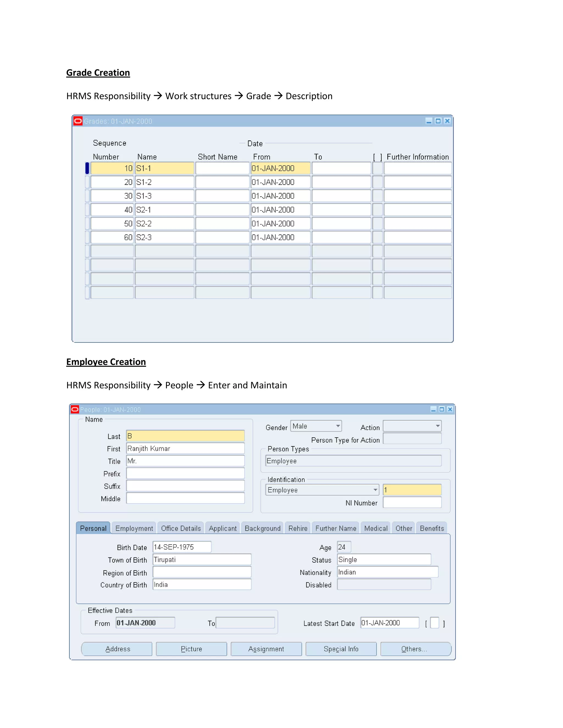The width and height of the screenshot is (563, 728).
Task: Click the Short Name field for grade S1-2
Action: [222, 182]
